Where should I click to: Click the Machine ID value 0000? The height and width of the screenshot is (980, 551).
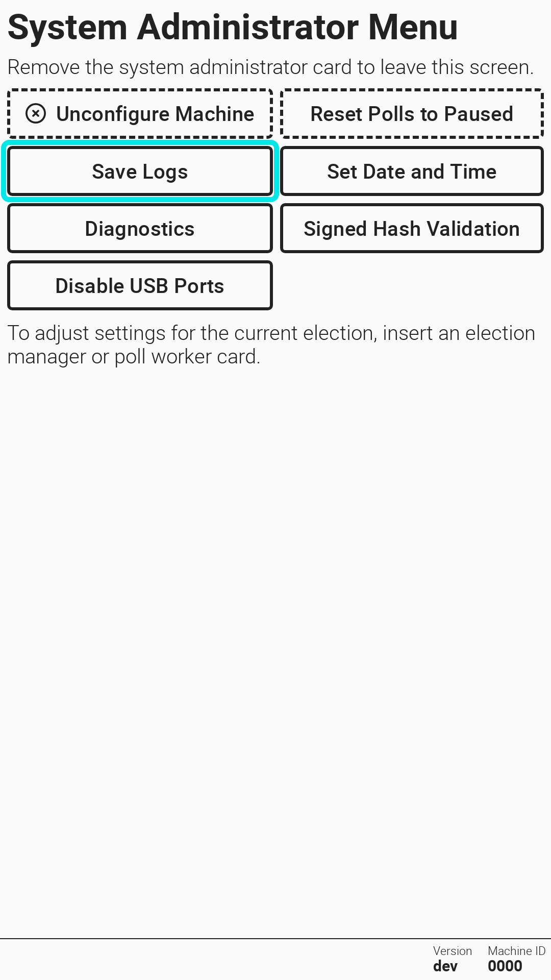pos(505,966)
